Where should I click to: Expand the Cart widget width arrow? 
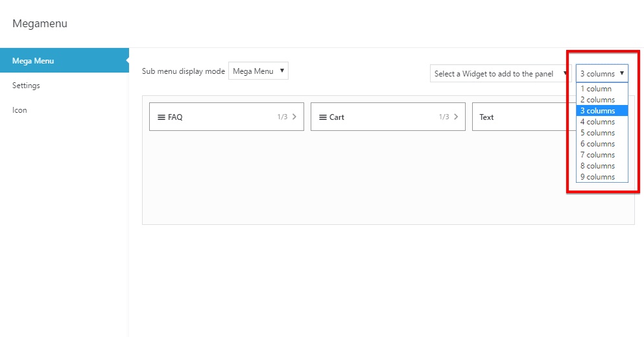point(456,117)
